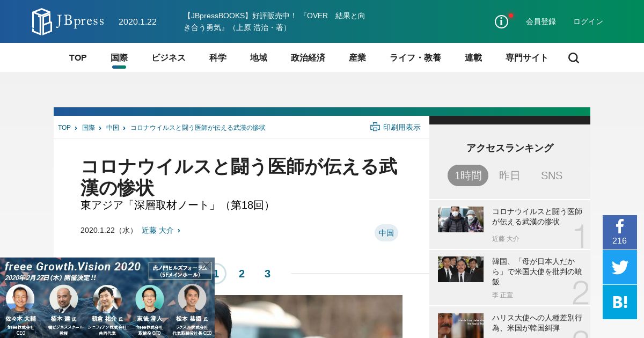
Task: Click the JBpress logo
Action: tap(68, 21)
